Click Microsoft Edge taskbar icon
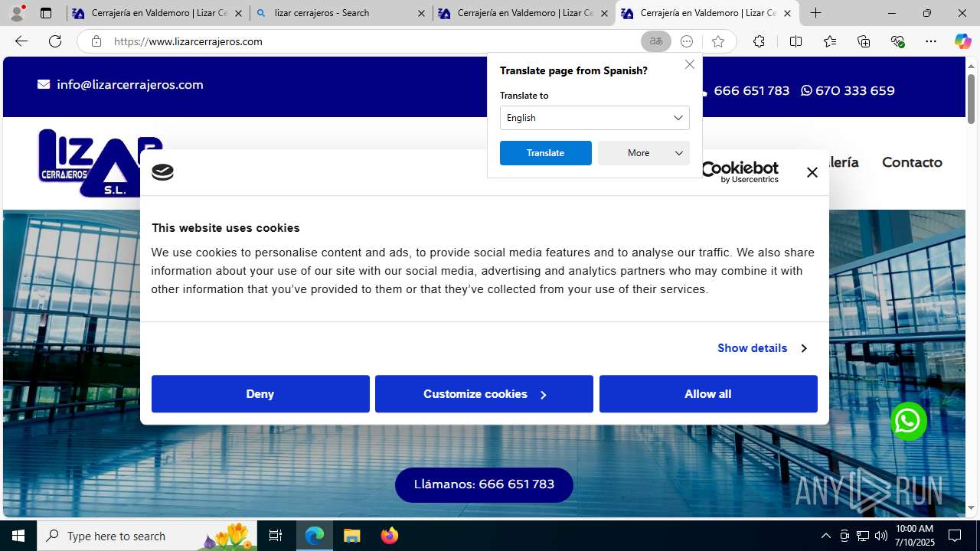Screen dimensions: 980x551 pyautogui.click(x=315, y=536)
